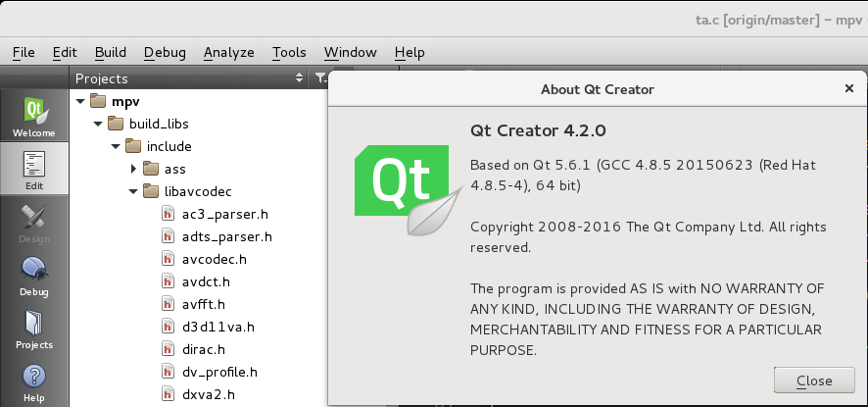Open the Tools menu

coord(289,52)
